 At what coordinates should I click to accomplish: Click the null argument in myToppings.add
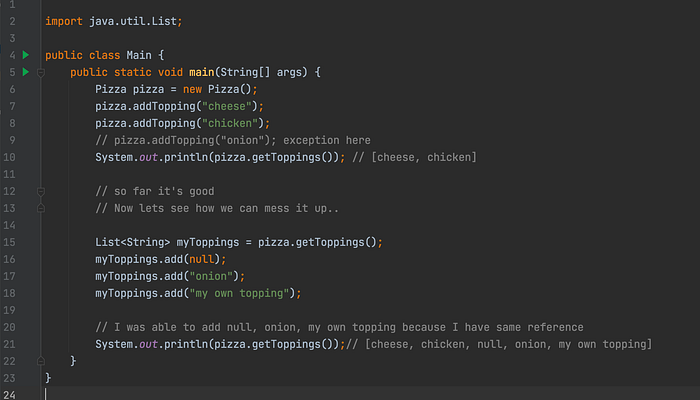click(202, 259)
